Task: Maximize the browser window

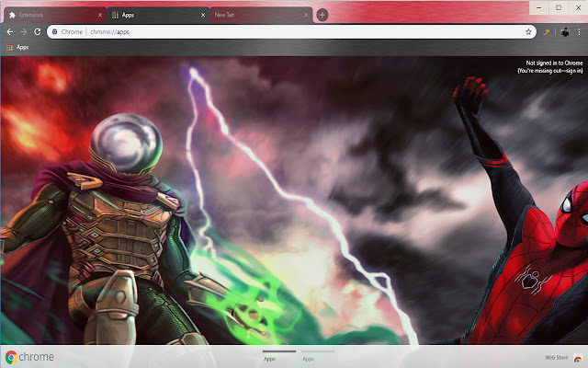Action: tap(559, 7)
